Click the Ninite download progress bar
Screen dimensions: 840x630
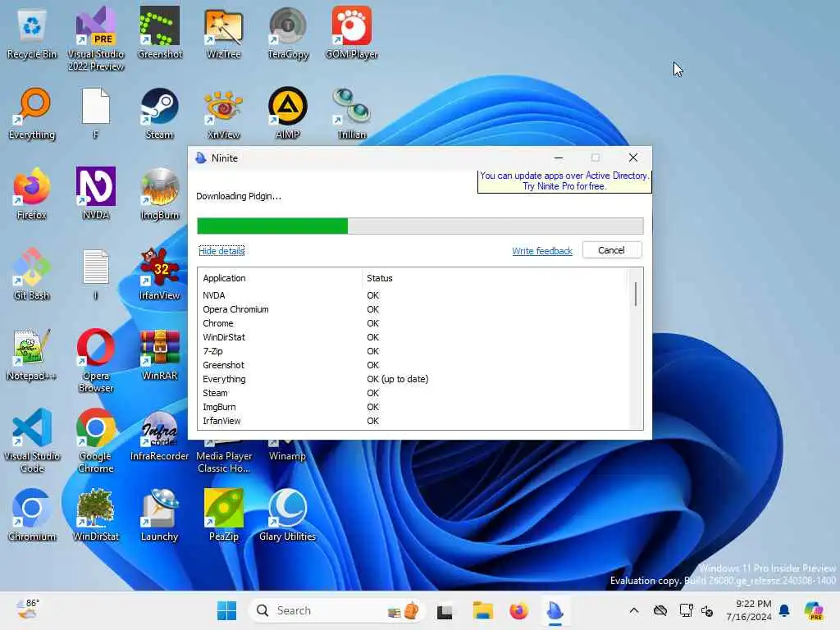pos(420,226)
